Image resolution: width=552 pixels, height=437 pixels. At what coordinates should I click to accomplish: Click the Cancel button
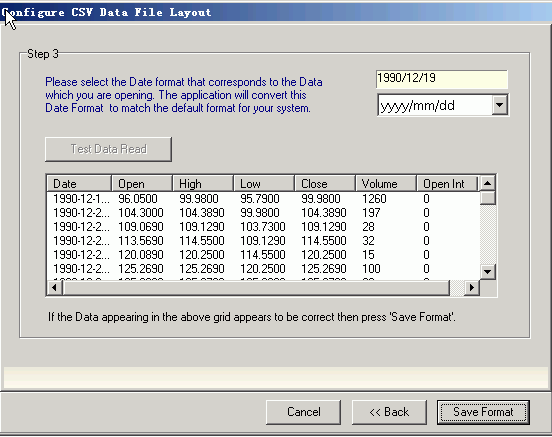pos(303,412)
